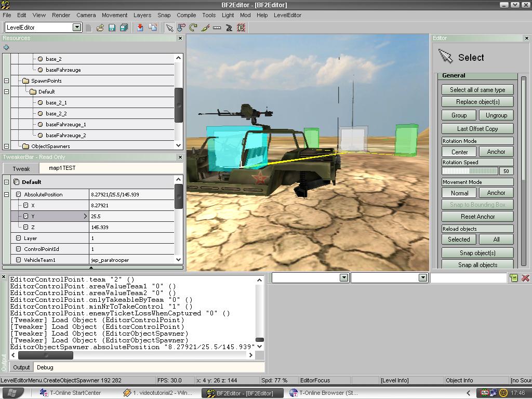Click the ControlPointId property icon
This screenshot has width=532, height=399.
click(x=19, y=249)
